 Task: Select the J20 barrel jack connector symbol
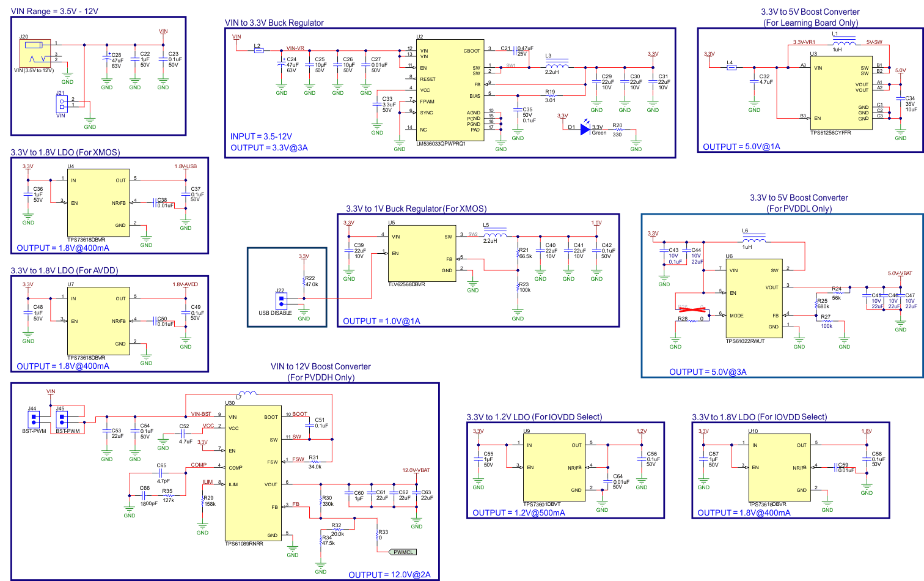35,54
